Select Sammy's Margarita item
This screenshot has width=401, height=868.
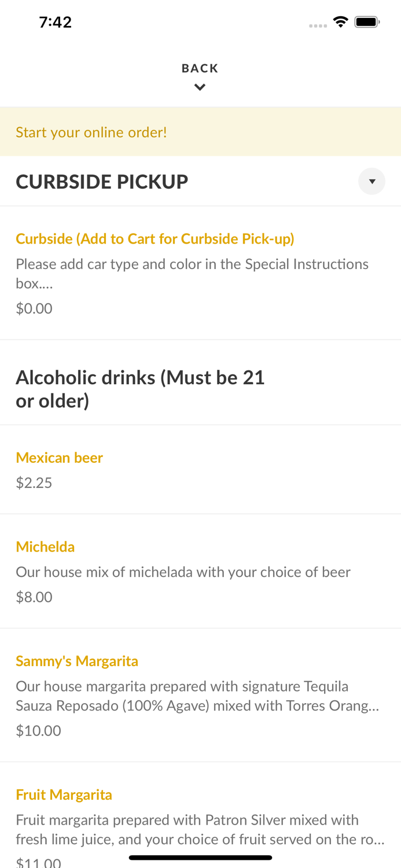click(x=77, y=661)
